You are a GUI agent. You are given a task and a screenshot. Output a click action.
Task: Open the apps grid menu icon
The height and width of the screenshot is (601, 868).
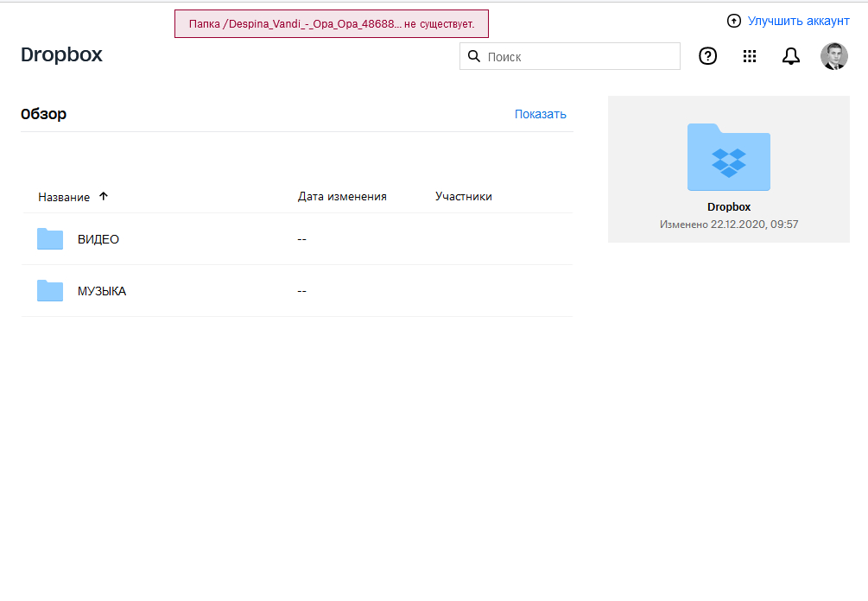tap(750, 56)
